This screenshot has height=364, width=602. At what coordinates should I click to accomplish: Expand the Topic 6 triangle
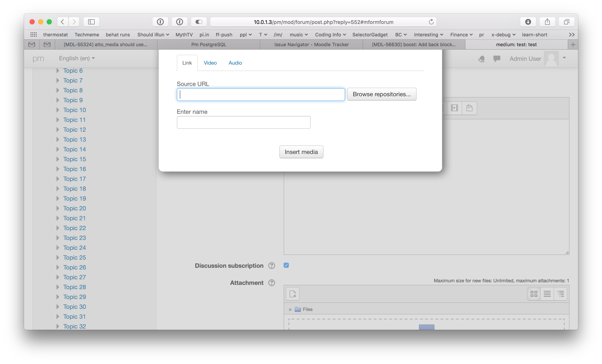[58, 71]
